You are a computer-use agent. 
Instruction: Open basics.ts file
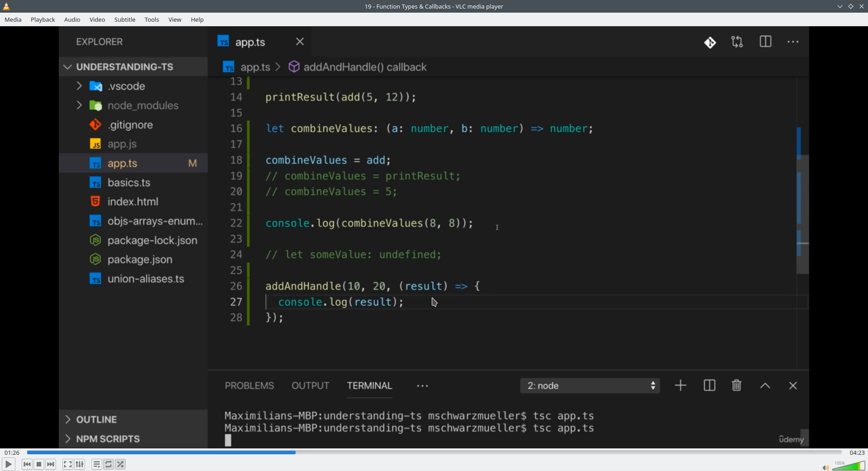[x=133, y=183]
